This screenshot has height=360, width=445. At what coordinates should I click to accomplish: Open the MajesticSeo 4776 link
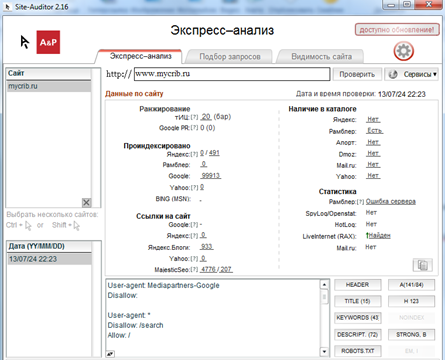tap(208, 269)
